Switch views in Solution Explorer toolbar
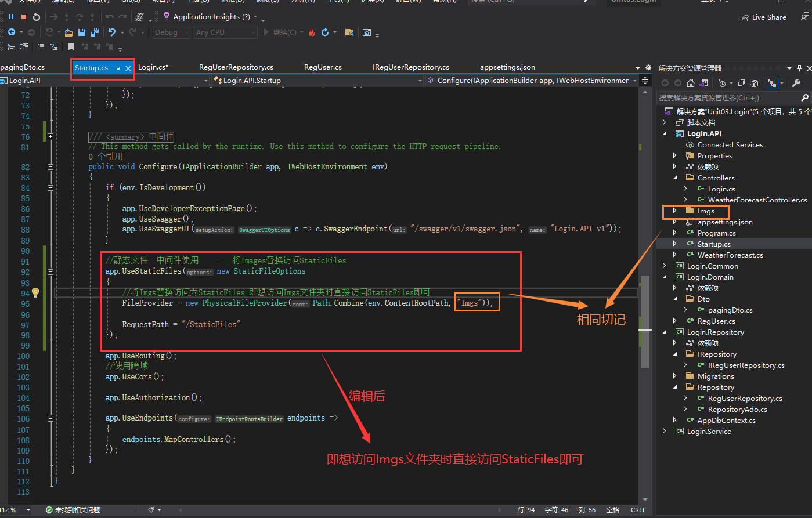The width and height of the screenshot is (812, 518). (704, 83)
